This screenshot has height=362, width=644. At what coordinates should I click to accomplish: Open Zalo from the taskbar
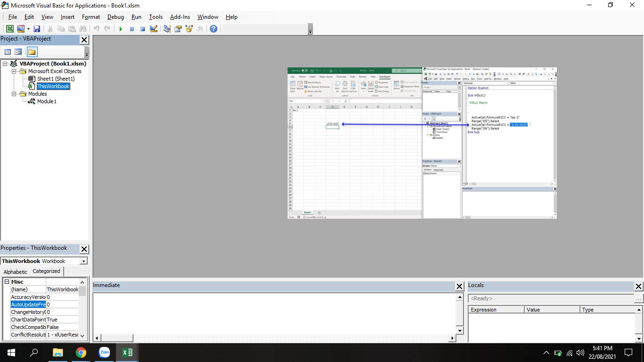[104, 353]
